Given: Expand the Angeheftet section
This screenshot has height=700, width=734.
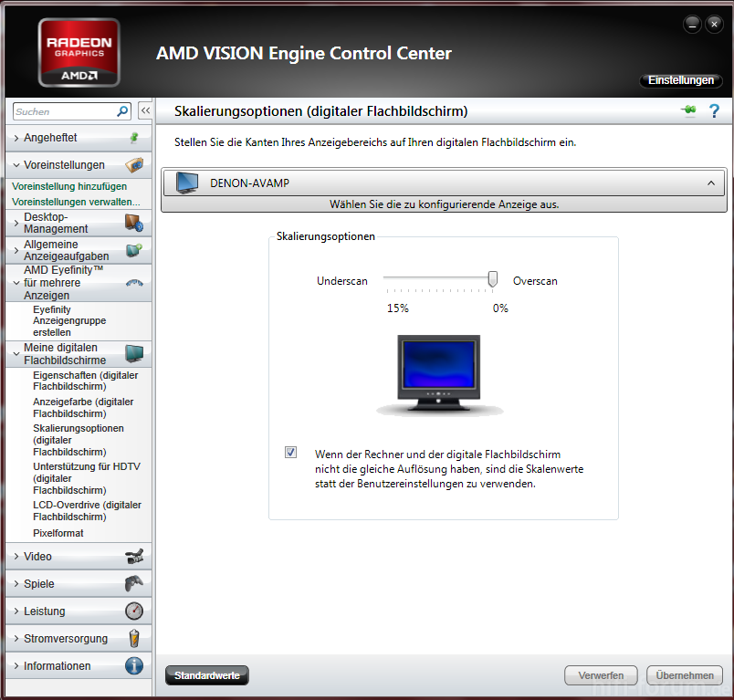Looking at the screenshot, I should click(16, 138).
